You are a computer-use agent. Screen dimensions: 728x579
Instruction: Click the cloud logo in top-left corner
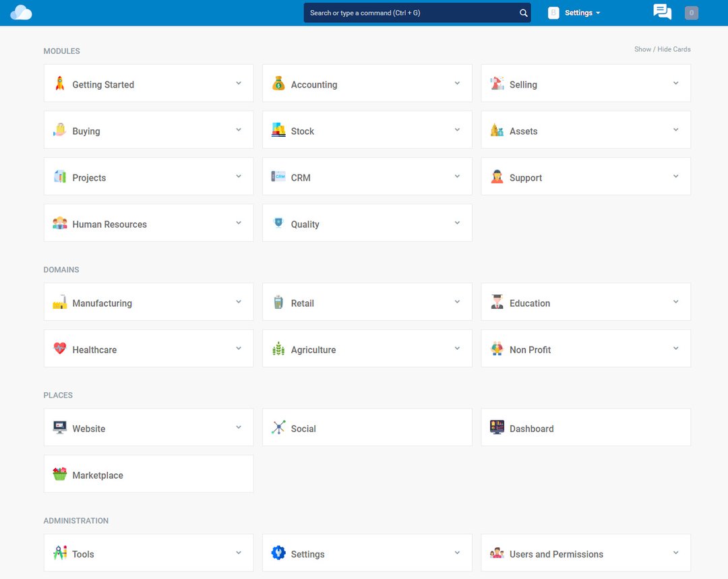[21, 12]
